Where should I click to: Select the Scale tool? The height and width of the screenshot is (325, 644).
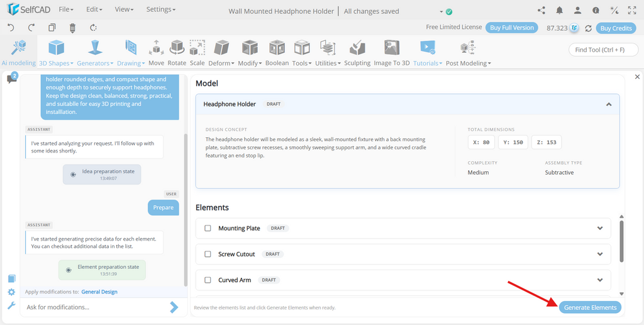197,53
